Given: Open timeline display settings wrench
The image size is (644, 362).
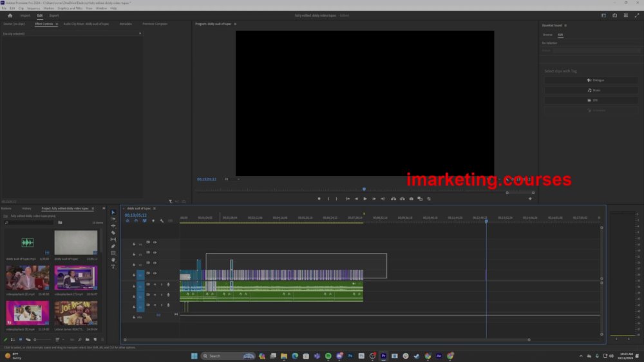Looking at the screenshot, I should (162, 221).
